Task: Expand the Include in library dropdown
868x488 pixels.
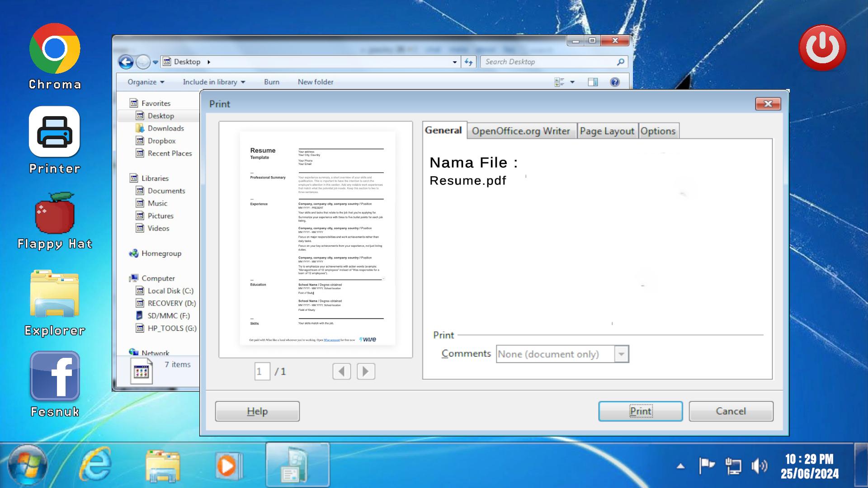Action: [x=214, y=82]
